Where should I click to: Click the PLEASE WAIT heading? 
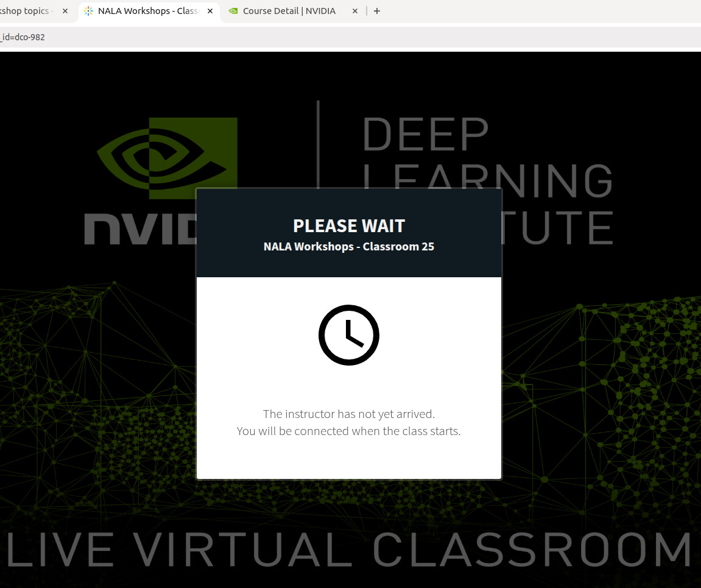pos(349,226)
